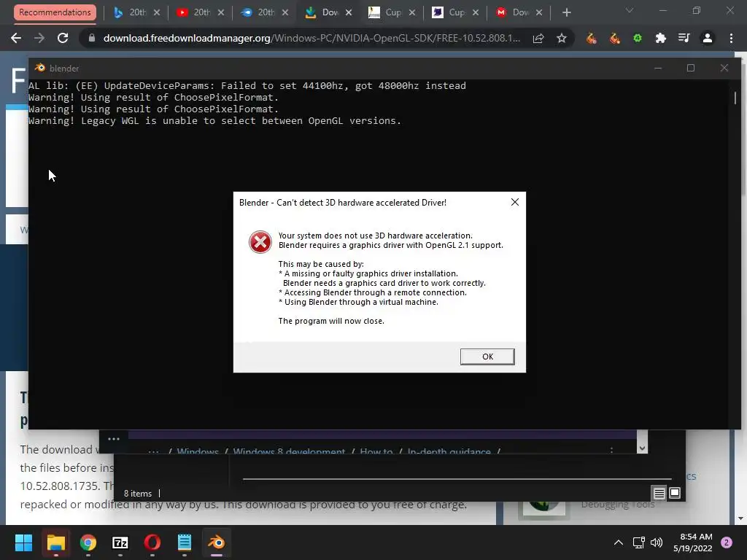This screenshot has width=747, height=560.
Task: Open the Windows Start menu
Action: point(23,542)
